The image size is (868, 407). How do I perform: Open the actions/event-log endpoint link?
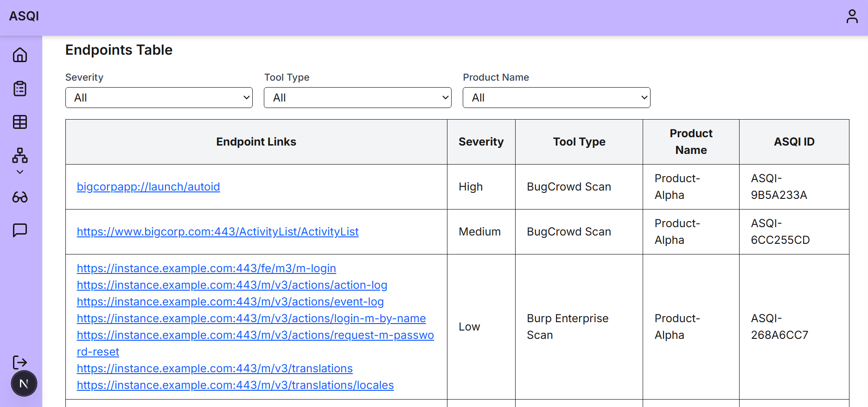(x=230, y=302)
